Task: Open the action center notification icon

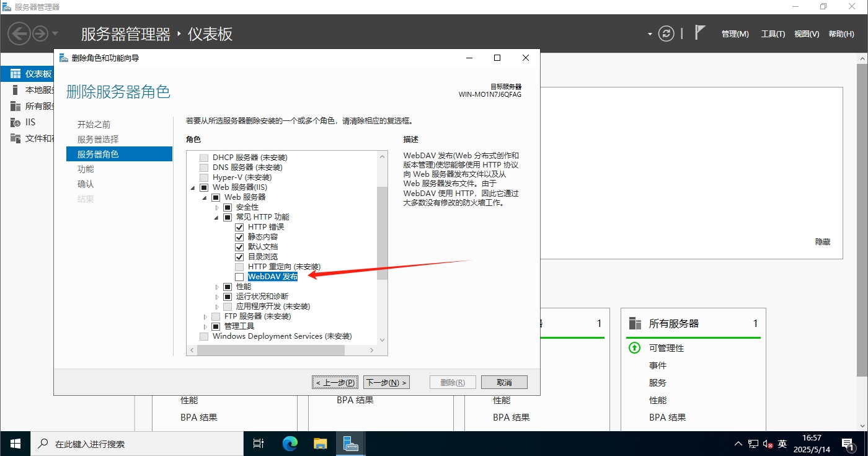Action: coord(848,444)
